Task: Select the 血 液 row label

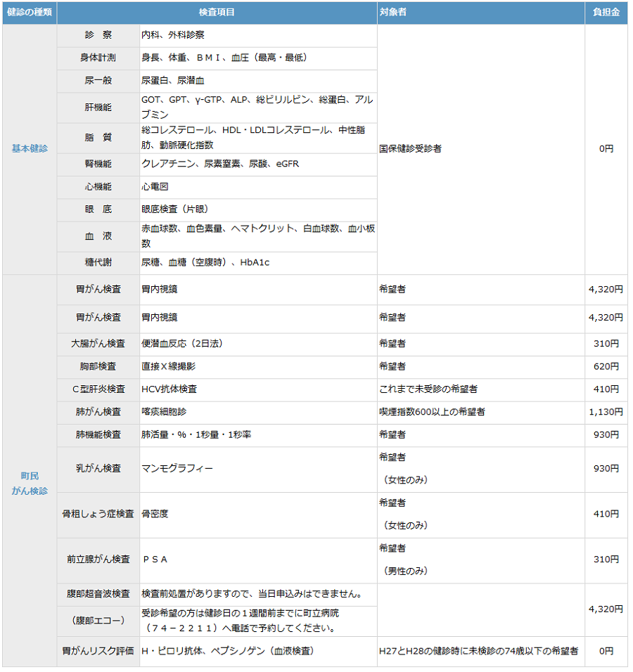Action: [x=98, y=237]
